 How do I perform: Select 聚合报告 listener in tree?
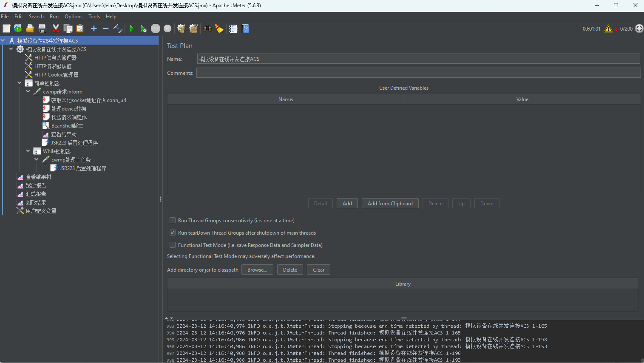coord(36,185)
